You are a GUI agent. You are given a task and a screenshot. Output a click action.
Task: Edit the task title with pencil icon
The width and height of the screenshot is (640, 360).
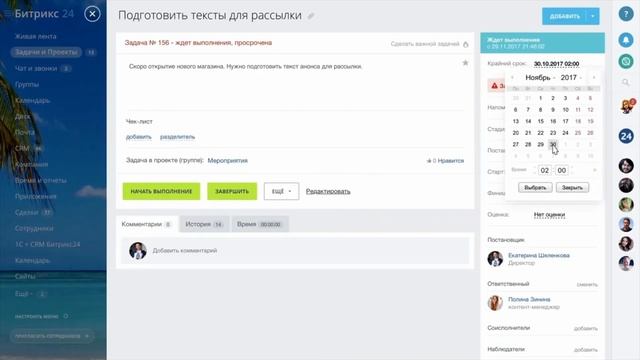(x=311, y=16)
